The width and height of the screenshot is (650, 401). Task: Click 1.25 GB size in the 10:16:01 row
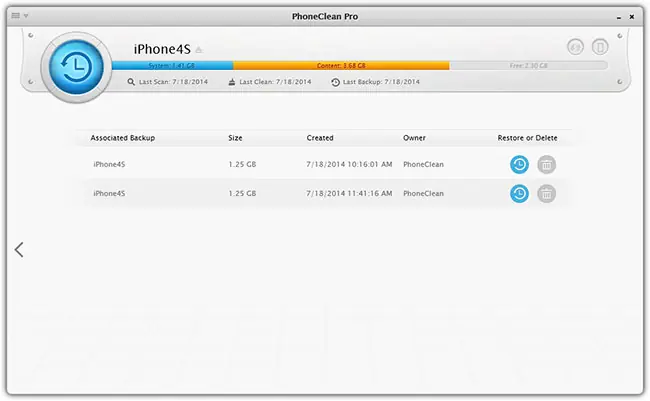(x=242, y=164)
